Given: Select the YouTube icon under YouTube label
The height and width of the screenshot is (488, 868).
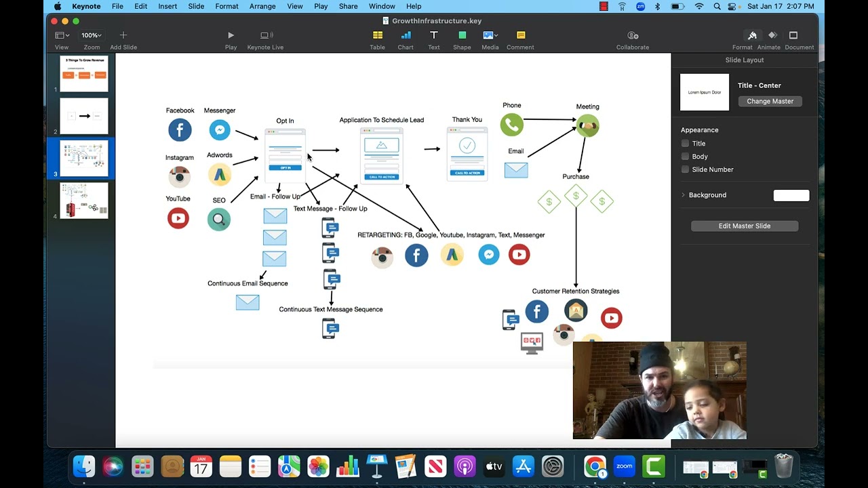Looking at the screenshot, I should click(x=178, y=218).
